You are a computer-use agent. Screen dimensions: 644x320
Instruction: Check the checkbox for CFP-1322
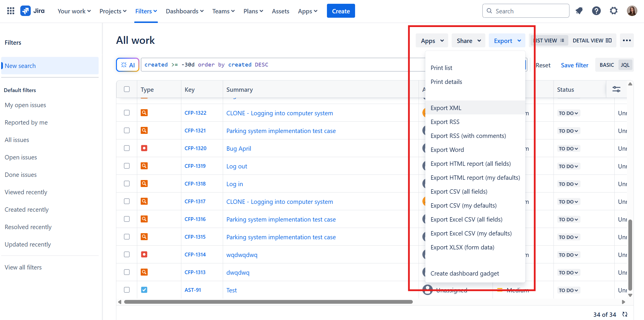point(127,113)
